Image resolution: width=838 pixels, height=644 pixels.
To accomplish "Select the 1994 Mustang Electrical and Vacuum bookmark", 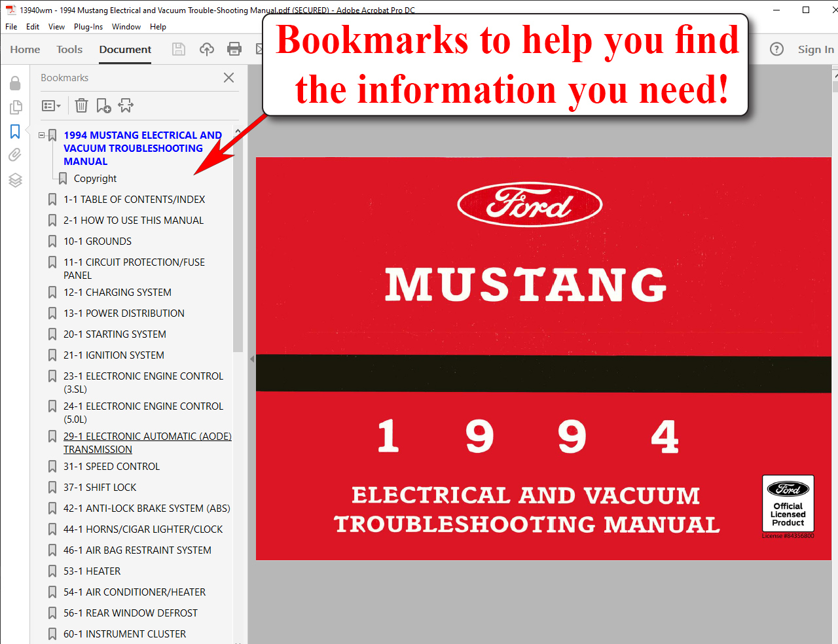I will click(142, 148).
